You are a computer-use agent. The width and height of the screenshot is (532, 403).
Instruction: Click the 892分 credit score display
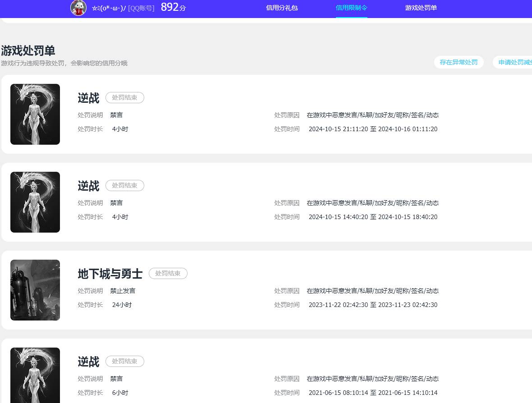[173, 7]
